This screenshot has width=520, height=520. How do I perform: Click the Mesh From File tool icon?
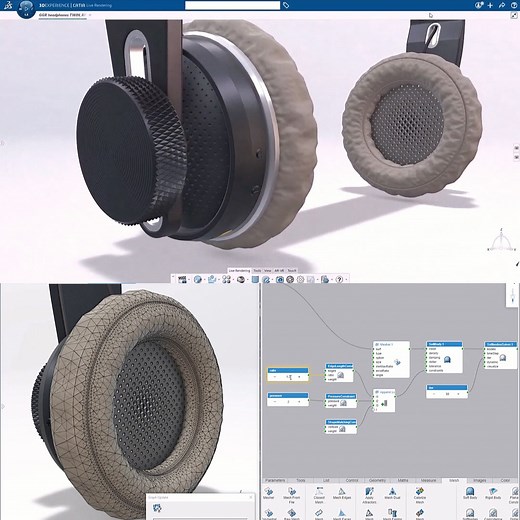click(x=292, y=491)
